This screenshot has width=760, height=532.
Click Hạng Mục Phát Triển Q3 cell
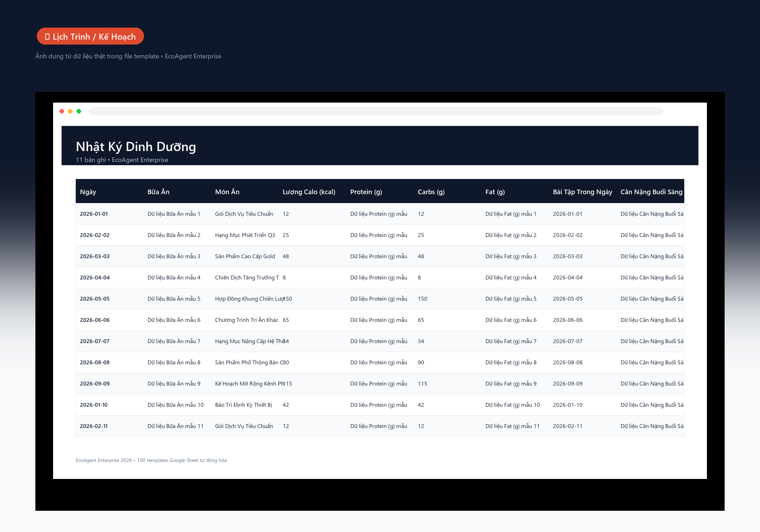click(245, 235)
